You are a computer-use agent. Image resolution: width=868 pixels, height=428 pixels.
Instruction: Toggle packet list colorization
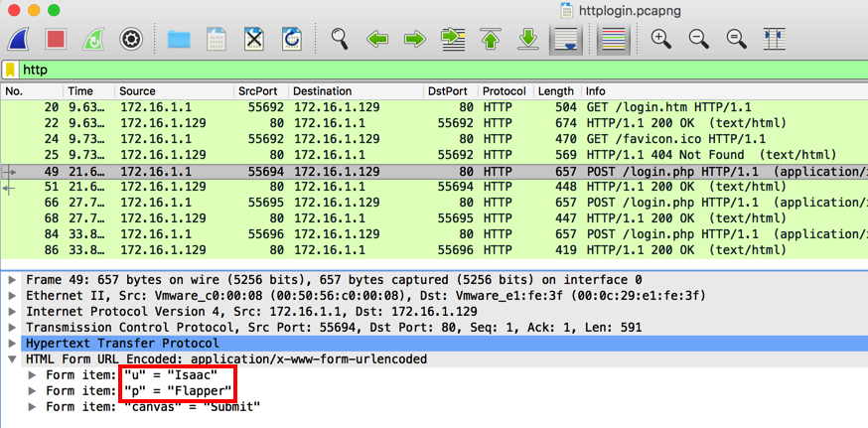pos(613,40)
